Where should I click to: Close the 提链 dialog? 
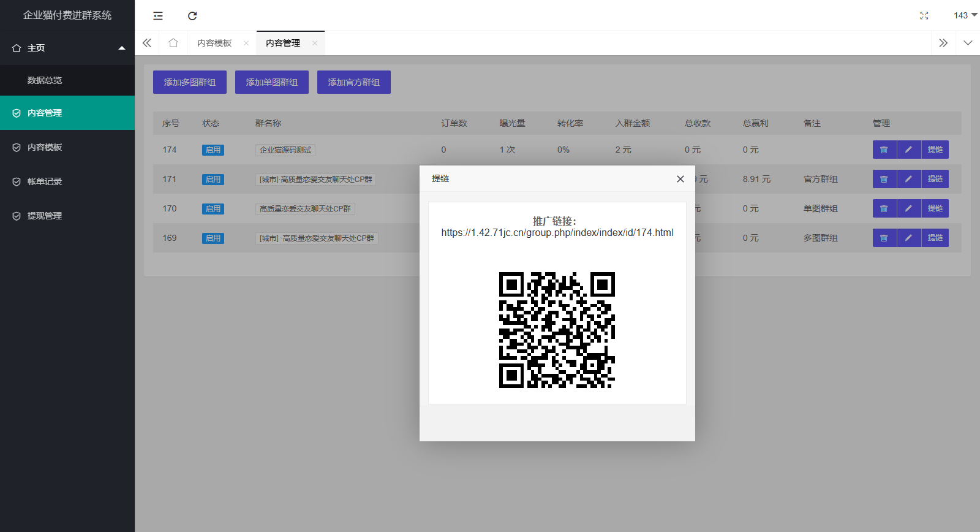click(680, 179)
